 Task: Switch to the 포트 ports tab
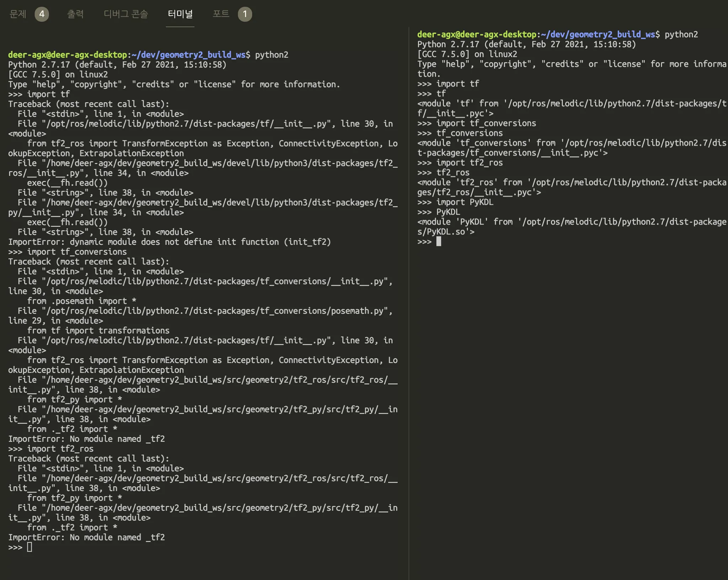click(x=221, y=14)
